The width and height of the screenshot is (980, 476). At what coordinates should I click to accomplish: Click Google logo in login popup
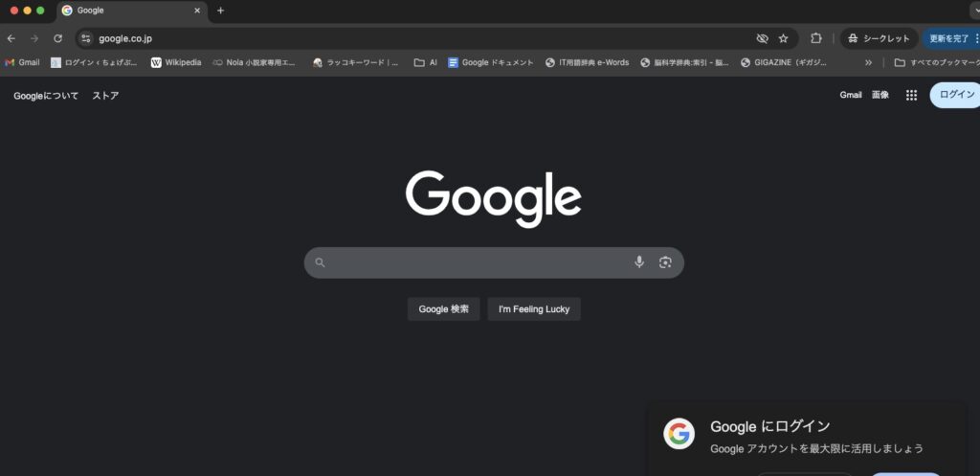[679, 434]
